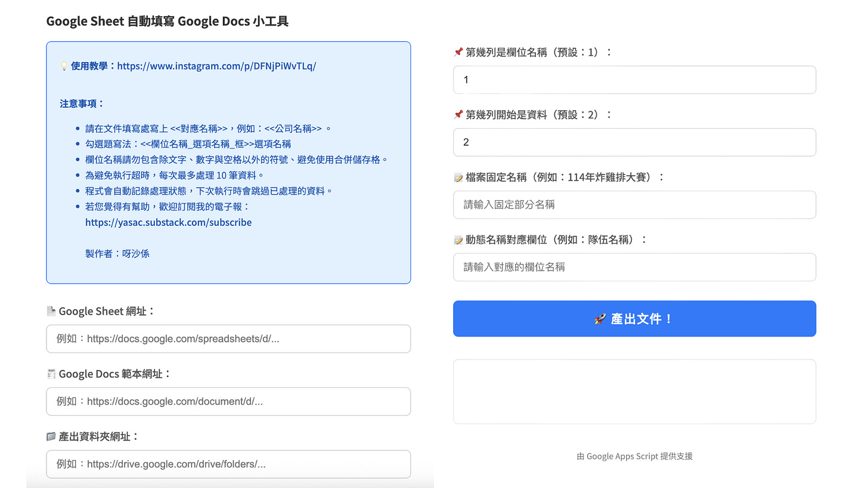Click the pushpin icon beside 第幾列開始是資料
868x488 pixels.
[x=458, y=115]
